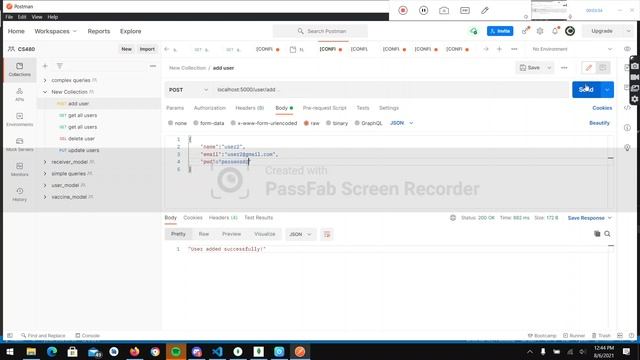The height and width of the screenshot is (360, 640).
Task: Open the Authorization request tab
Action: (x=210, y=108)
